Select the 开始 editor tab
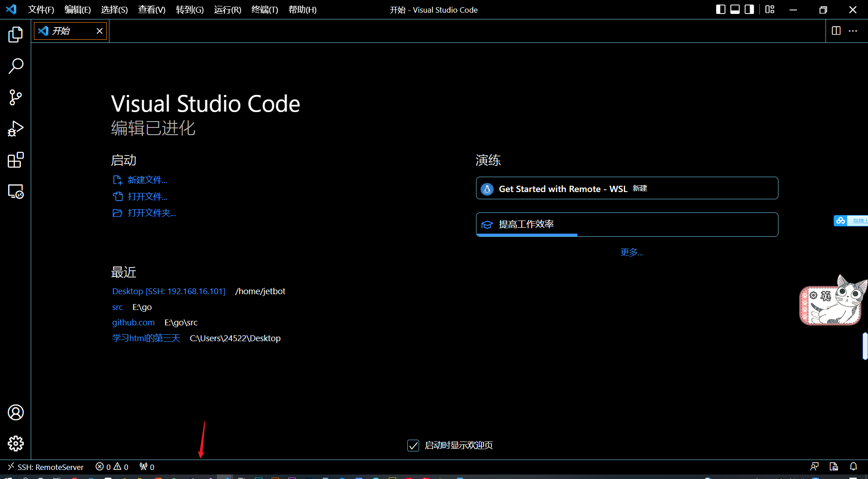Image resolution: width=868 pixels, height=479 pixels. tap(70, 31)
